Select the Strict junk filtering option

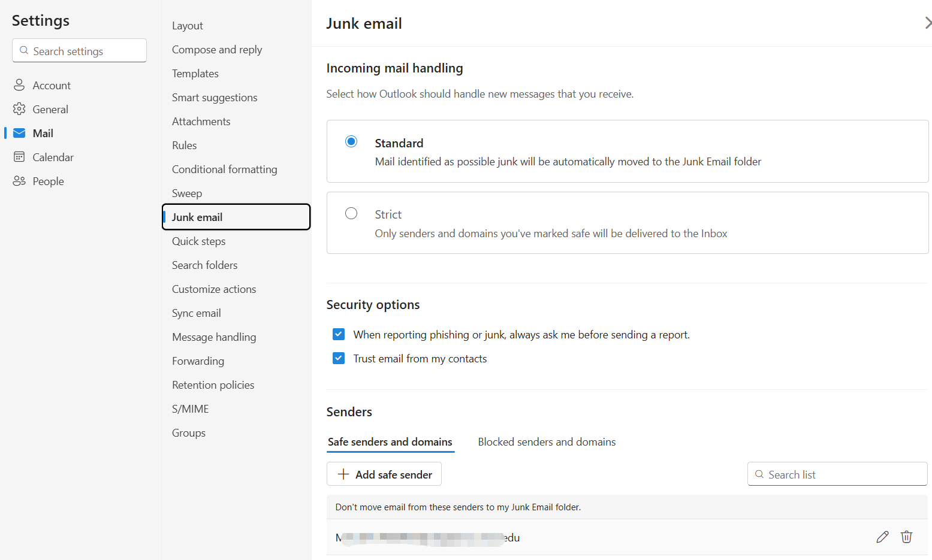[x=351, y=214]
